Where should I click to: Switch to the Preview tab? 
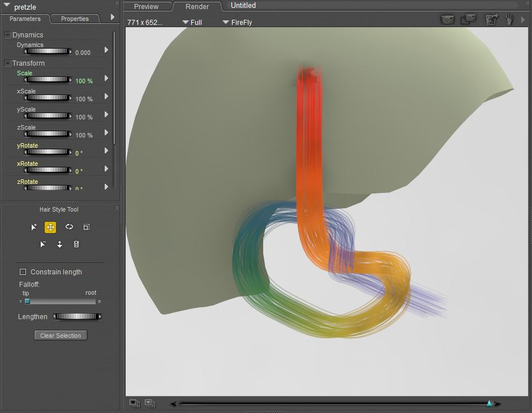(146, 7)
